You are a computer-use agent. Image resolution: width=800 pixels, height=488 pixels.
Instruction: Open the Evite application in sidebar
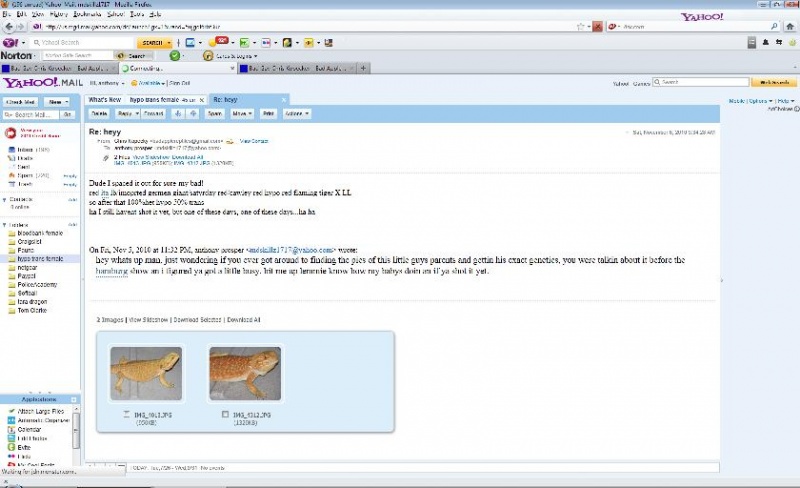[x=23, y=448]
